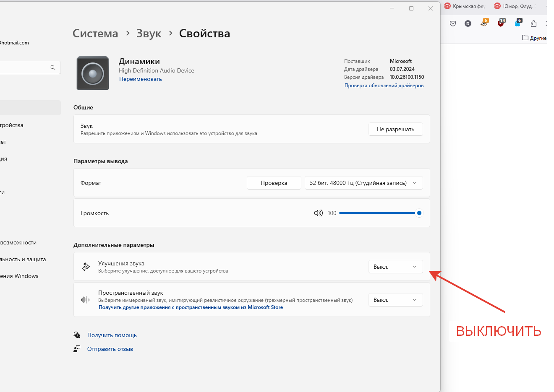Open the Ghostery extension icon
Screen dimensions: 554x392
coord(518,23)
